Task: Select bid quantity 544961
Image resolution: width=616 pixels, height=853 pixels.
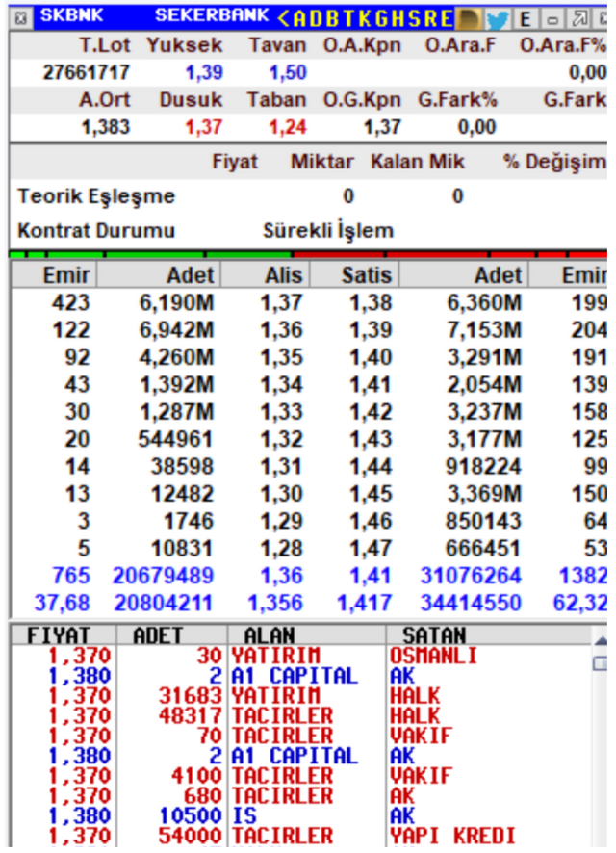Action: [x=175, y=439]
